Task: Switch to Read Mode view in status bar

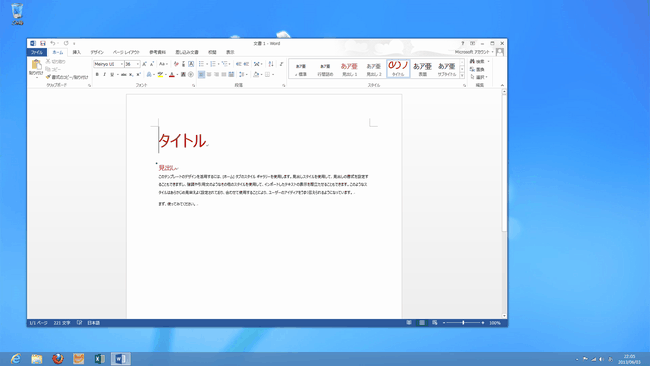Action: tap(409, 323)
